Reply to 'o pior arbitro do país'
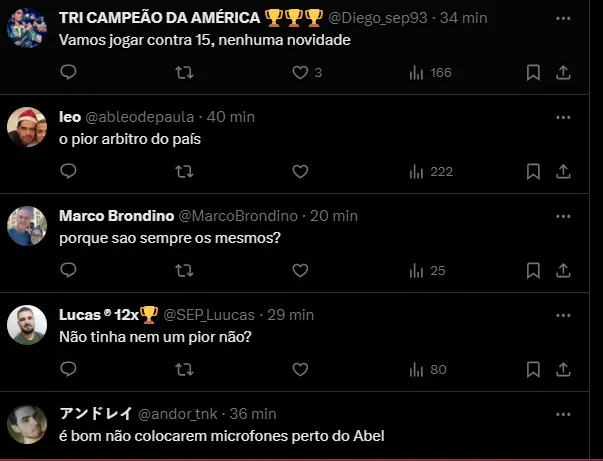Screen dimensions: 603x461 click(x=68, y=171)
